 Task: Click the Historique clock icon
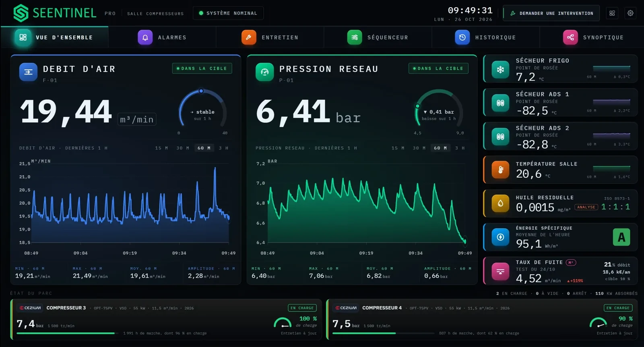tap(462, 37)
